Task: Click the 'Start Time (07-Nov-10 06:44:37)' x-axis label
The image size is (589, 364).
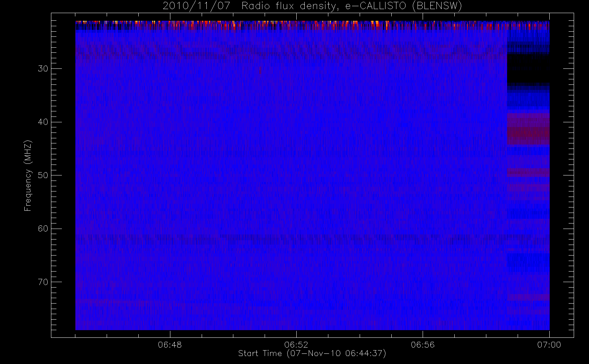Action: pos(312,353)
